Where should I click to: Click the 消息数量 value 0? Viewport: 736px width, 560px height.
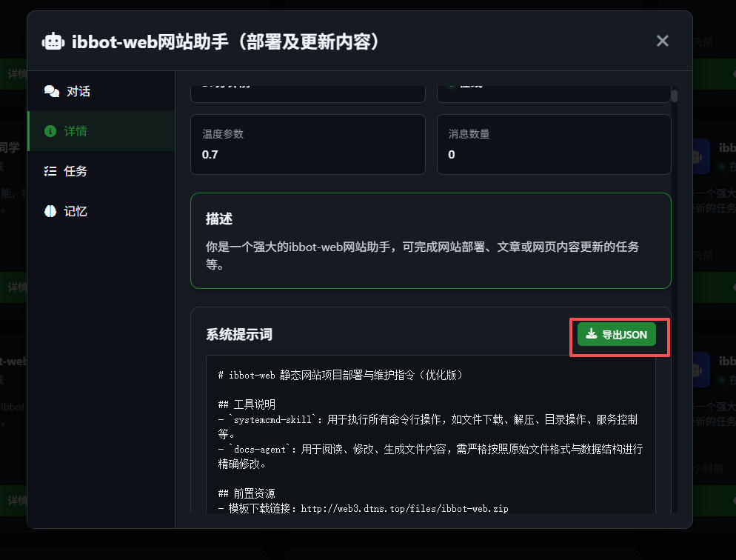pyautogui.click(x=451, y=154)
